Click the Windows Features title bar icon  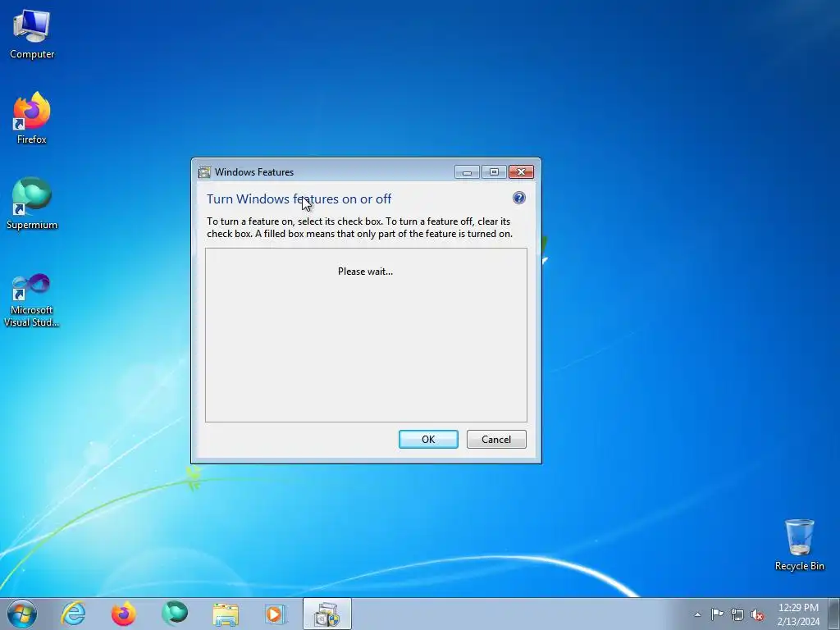click(204, 172)
